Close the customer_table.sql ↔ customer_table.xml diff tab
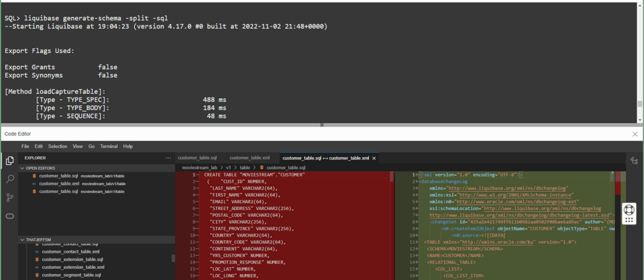 pos(374,158)
